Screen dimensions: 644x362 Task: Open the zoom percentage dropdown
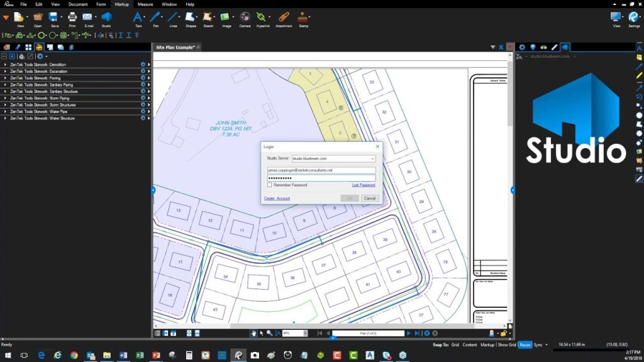click(305, 333)
